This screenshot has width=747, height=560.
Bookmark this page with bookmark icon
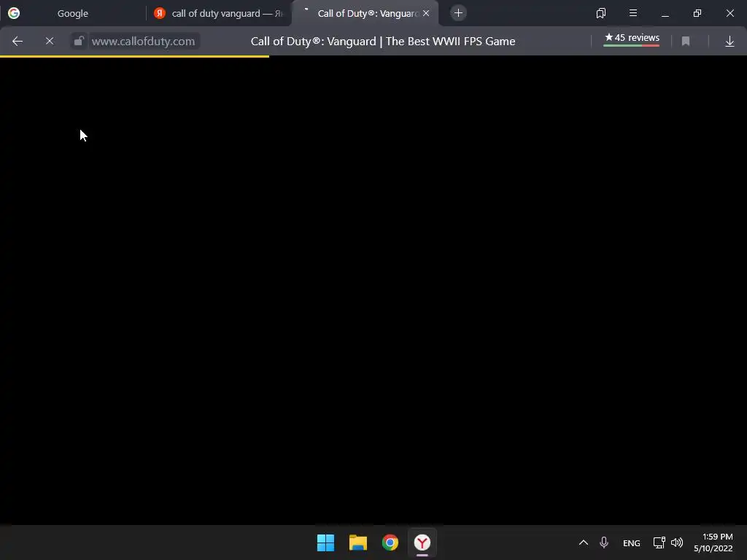click(x=686, y=42)
